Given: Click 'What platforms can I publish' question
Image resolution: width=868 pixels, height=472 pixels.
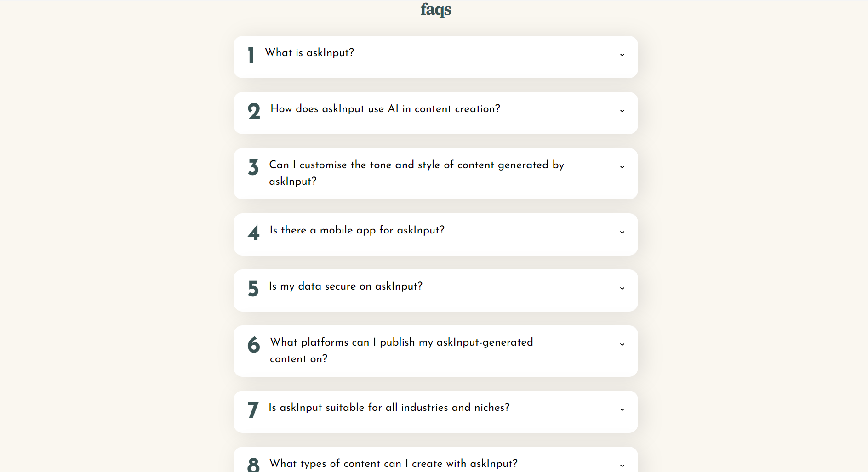Looking at the screenshot, I should 401,342.
